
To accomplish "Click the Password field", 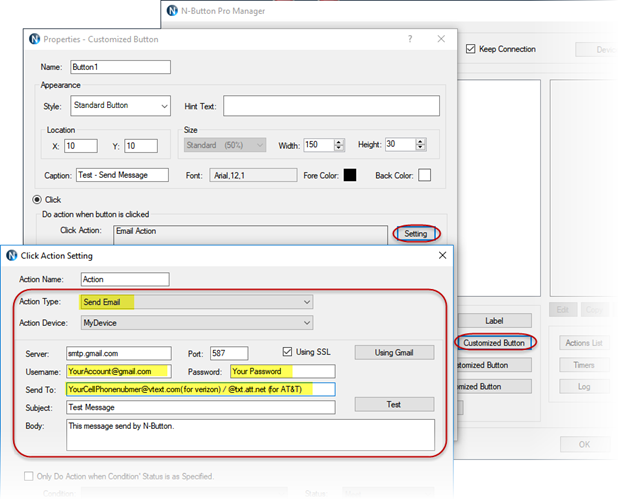I will point(283,371).
